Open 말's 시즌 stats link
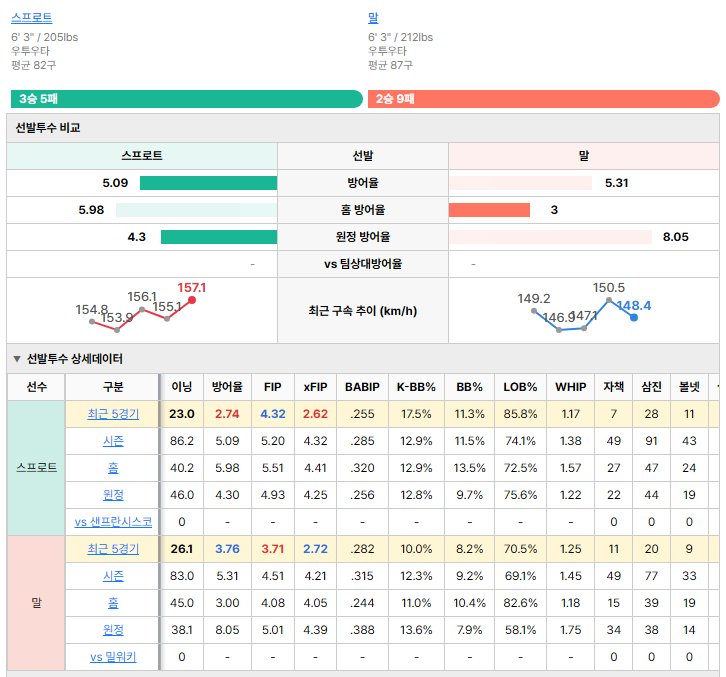726x677 pixels. (x=113, y=576)
